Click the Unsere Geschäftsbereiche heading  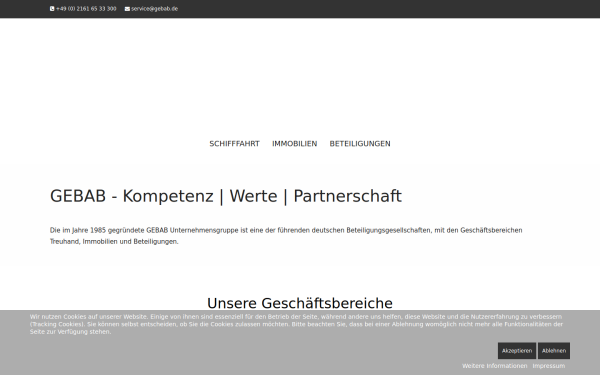[300, 303]
